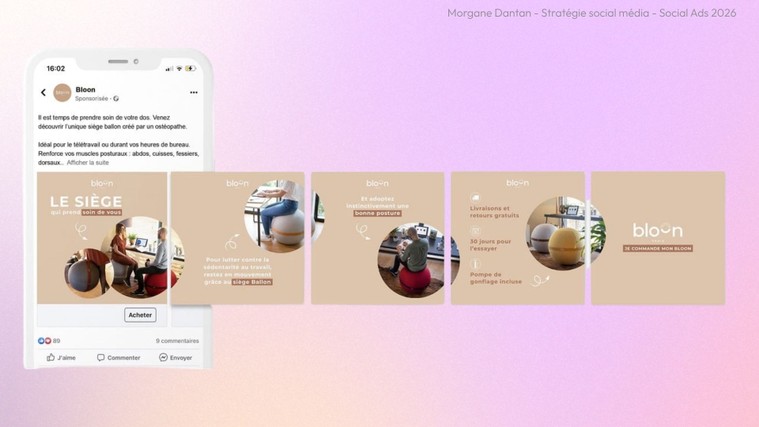
Task: Click the Bloon page name
Action: point(85,90)
